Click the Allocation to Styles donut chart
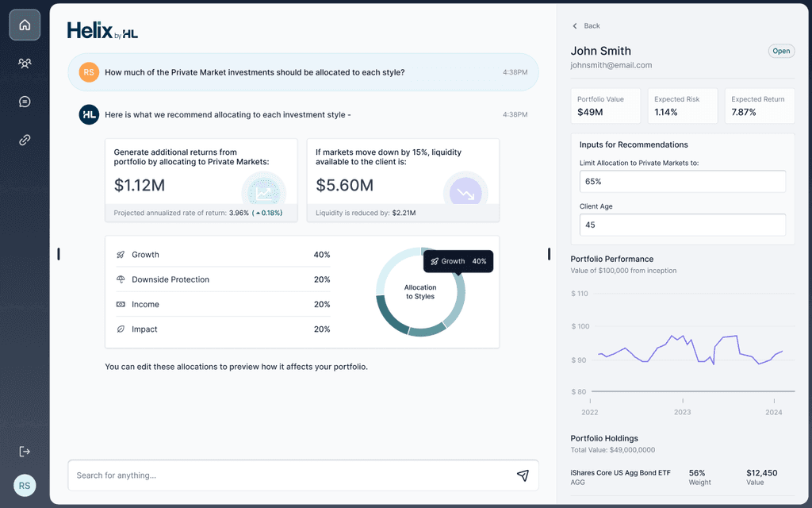The image size is (812, 508). 420,292
